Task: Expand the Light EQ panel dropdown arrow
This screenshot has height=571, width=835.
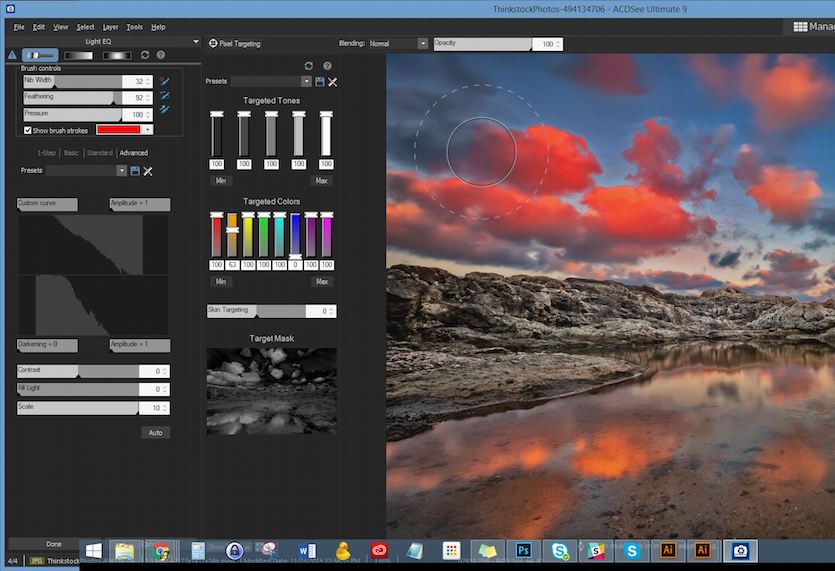Action: [196, 41]
